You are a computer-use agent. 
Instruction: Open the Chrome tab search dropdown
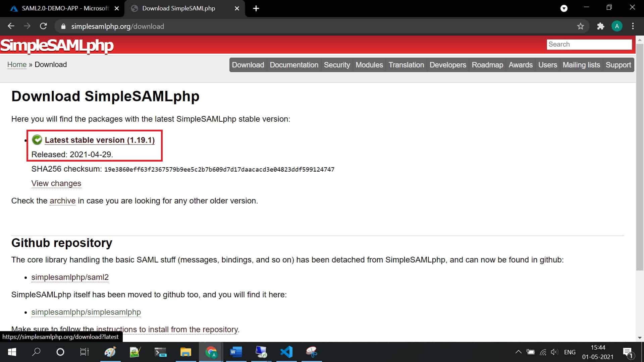pos(564,8)
